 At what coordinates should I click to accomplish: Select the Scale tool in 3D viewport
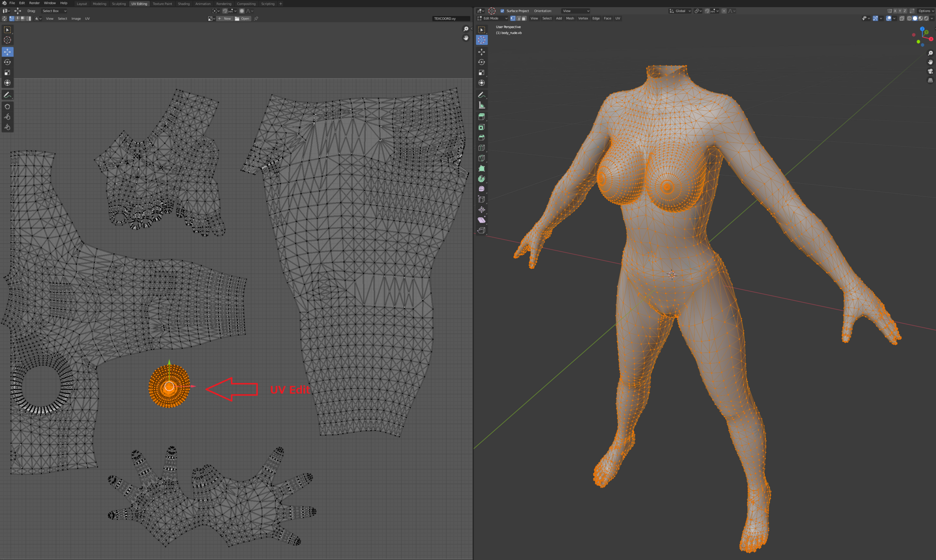[482, 72]
